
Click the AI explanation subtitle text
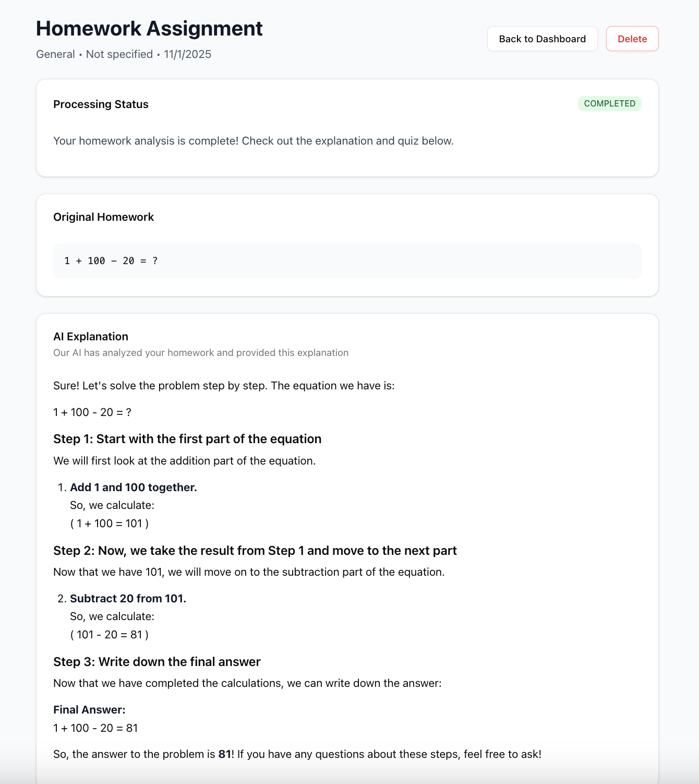tap(201, 353)
